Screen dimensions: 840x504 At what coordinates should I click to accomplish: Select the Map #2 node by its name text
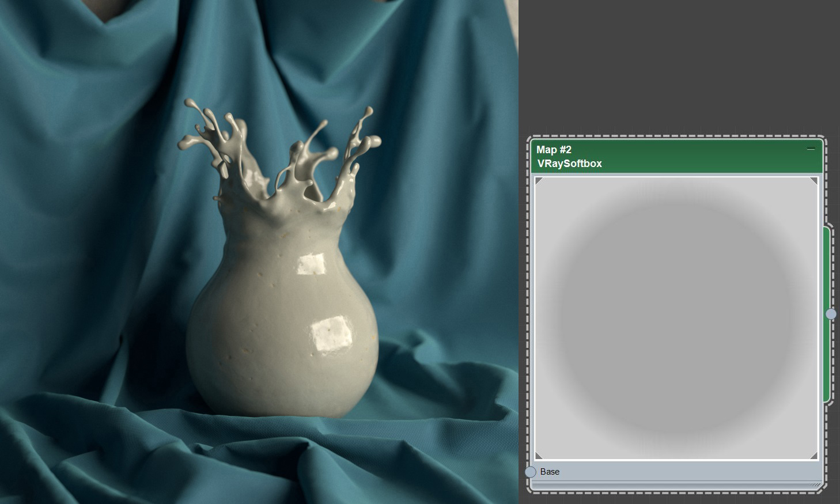tap(554, 149)
